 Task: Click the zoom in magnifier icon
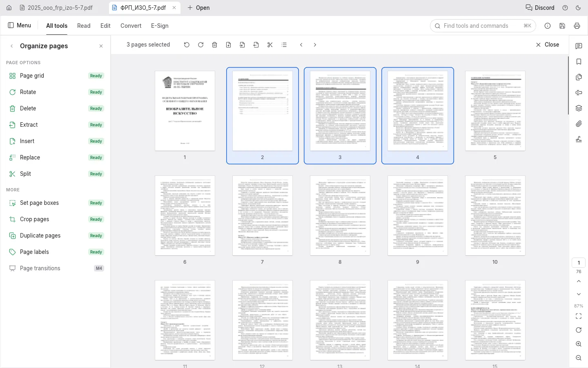(x=579, y=344)
